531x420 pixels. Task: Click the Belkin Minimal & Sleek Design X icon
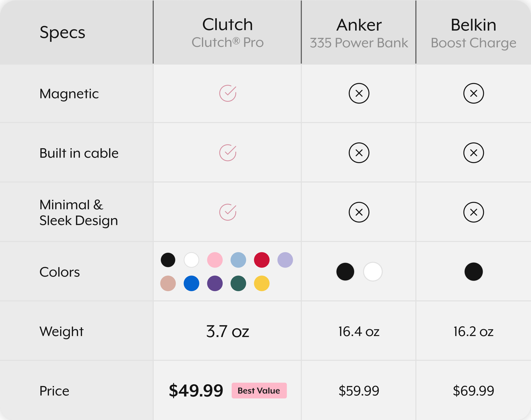[474, 212]
